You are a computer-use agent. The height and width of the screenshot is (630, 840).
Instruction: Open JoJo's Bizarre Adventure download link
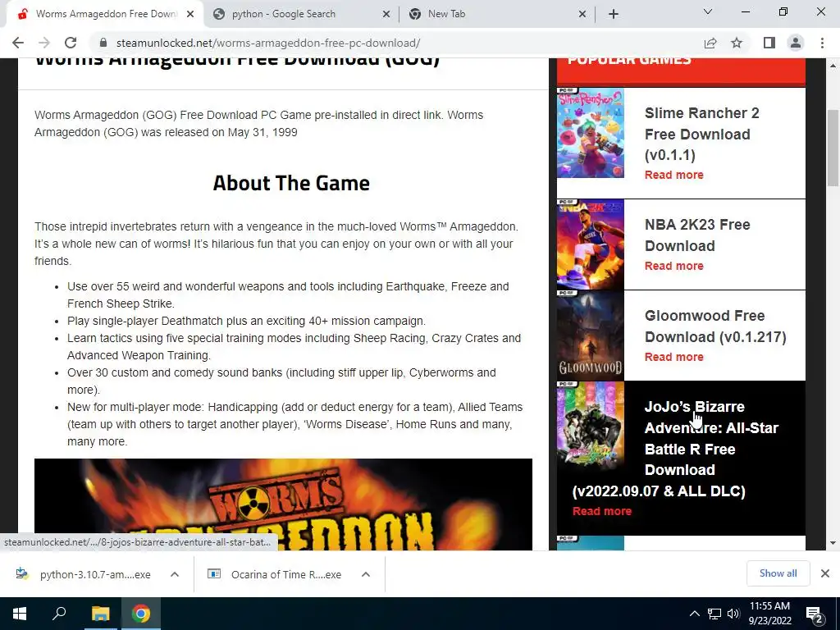[x=676, y=449]
